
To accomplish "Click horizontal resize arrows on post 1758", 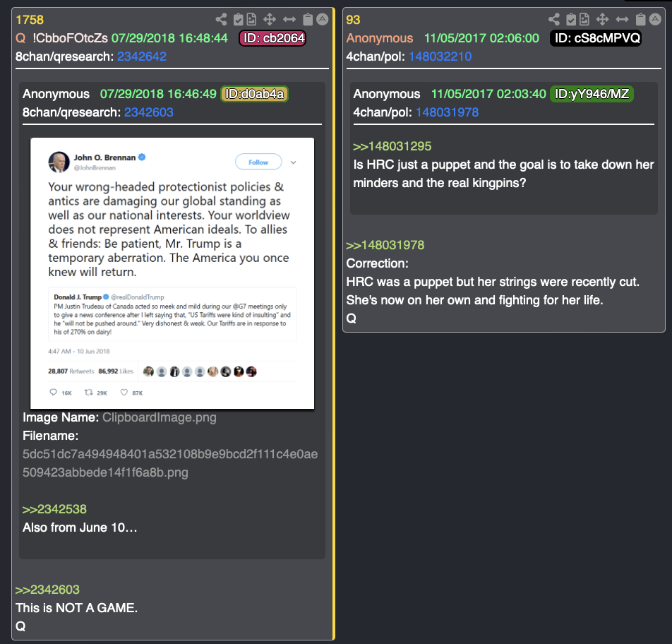I will pyautogui.click(x=289, y=19).
